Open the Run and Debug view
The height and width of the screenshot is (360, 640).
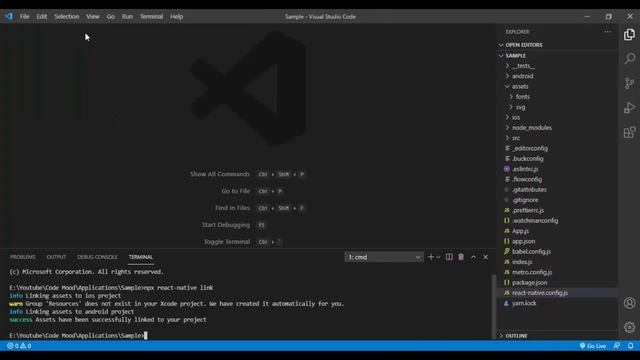[x=629, y=108]
